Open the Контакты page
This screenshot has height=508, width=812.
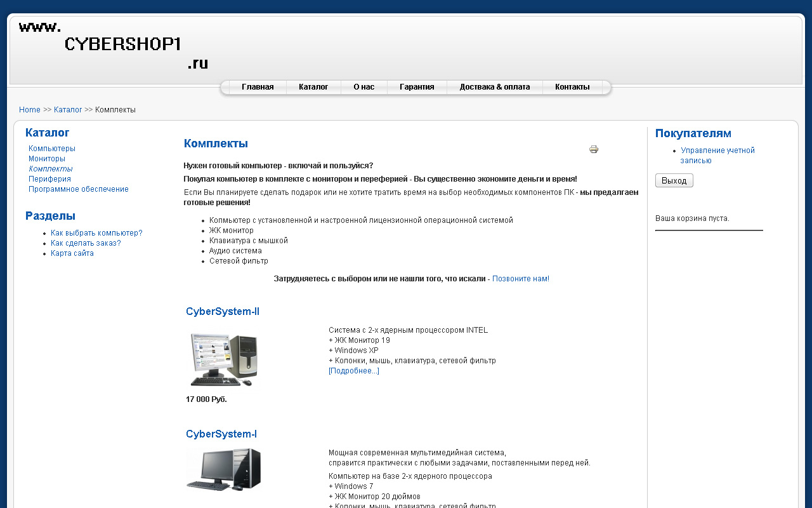(x=571, y=87)
